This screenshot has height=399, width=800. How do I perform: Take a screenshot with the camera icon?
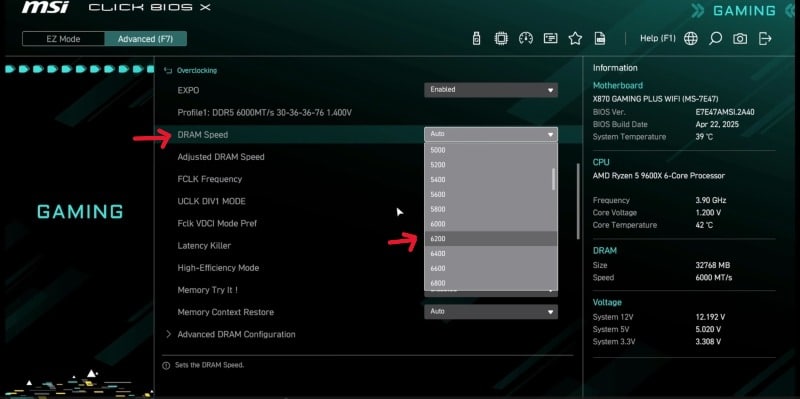click(x=740, y=39)
